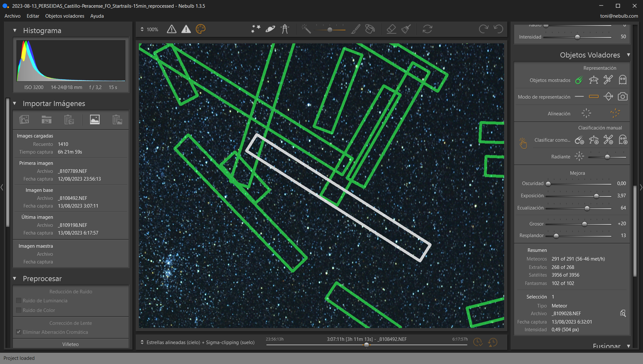This screenshot has height=364, width=643.
Task: Classify selection as satellite
Action: [x=608, y=140]
